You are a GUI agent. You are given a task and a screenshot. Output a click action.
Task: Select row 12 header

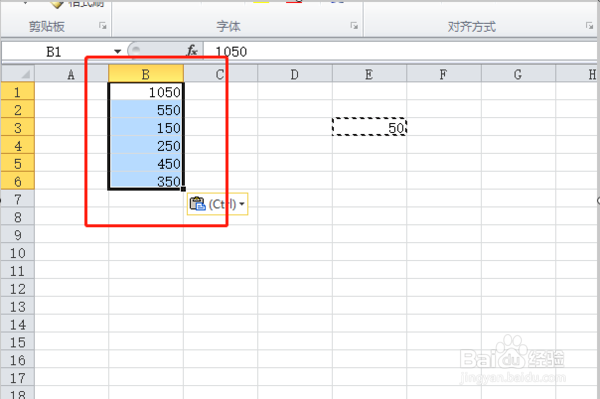pos(18,288)
